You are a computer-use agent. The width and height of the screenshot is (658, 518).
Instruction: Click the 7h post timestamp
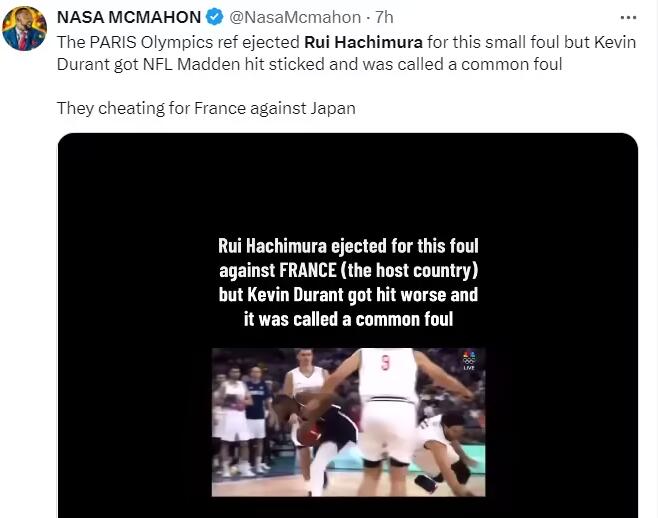(x=384, y=18)
